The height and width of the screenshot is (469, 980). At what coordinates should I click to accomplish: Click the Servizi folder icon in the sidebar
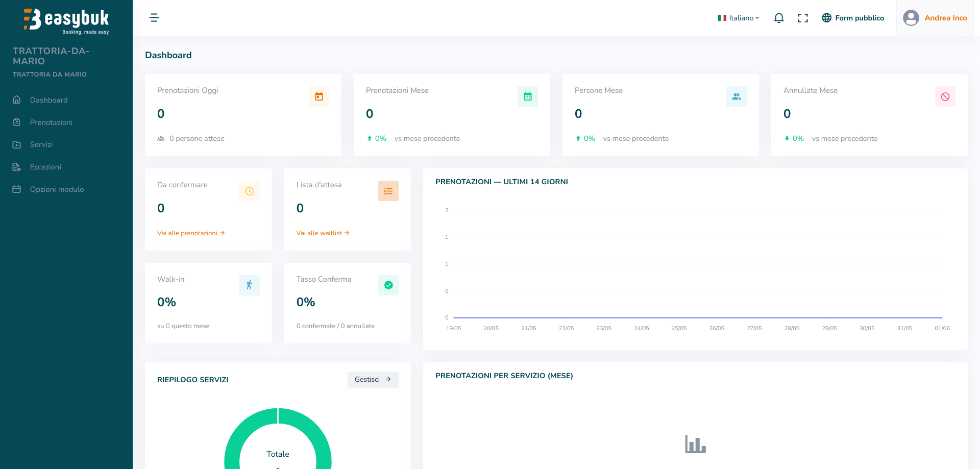(x=17, y=144)
